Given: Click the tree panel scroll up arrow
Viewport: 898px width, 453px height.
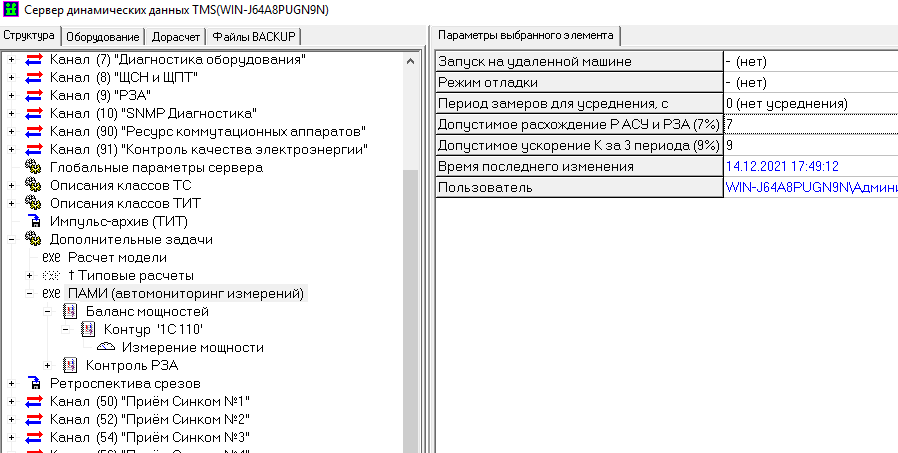Looking at the screenshot, I should click(410, 60).
